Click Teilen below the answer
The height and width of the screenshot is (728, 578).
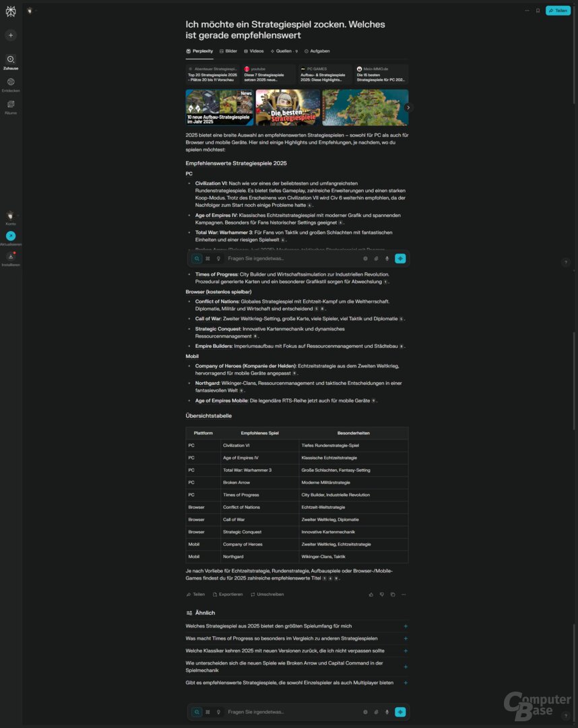tap(195, 595)
